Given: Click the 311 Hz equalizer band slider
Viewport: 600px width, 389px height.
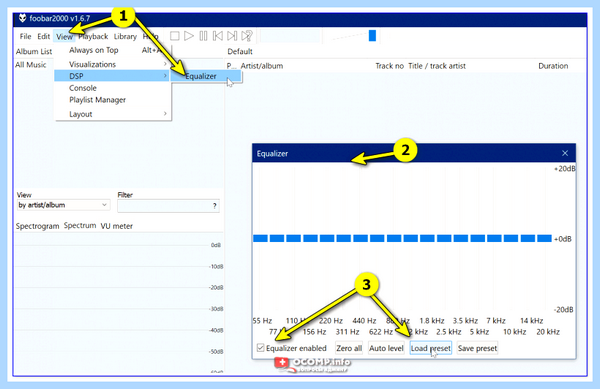Looking at the screenshot, I should (x=344, y=238).
